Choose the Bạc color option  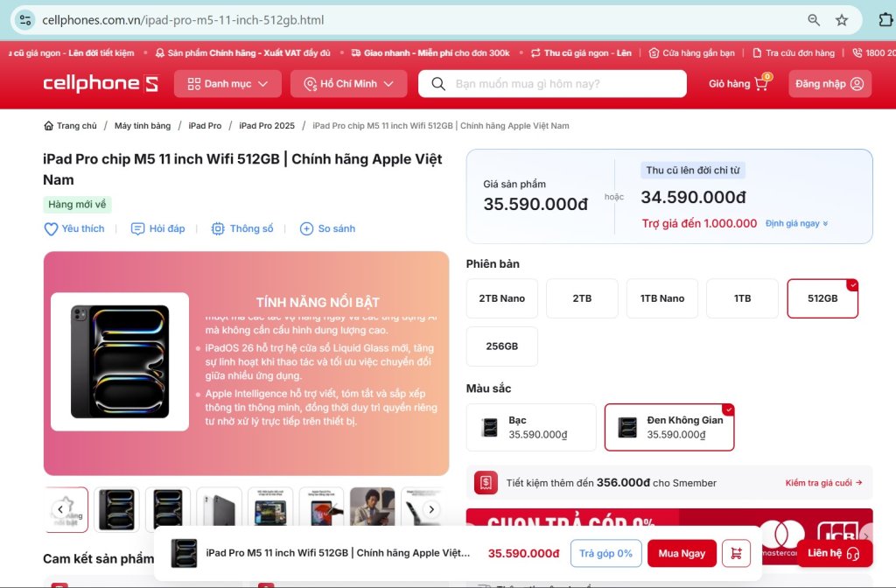[x=531, y=427]
